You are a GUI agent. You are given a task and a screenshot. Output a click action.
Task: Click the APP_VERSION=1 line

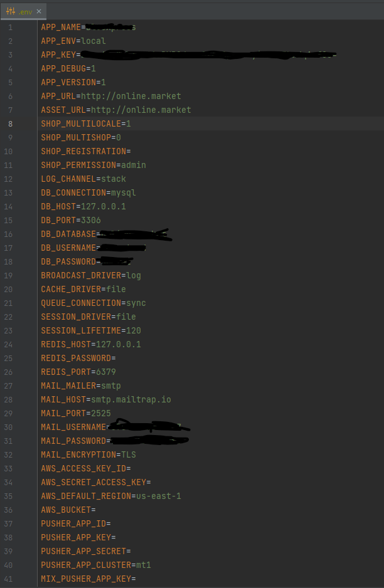[x=73, y=83]
